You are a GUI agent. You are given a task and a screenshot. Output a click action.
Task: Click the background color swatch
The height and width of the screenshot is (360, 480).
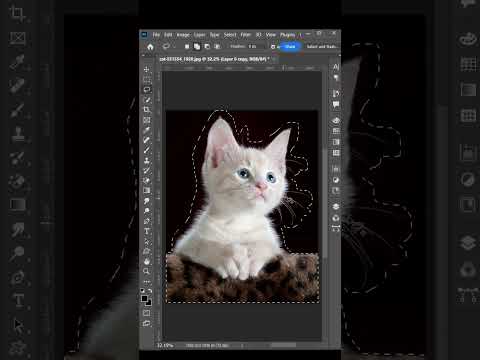coord(149,303)
